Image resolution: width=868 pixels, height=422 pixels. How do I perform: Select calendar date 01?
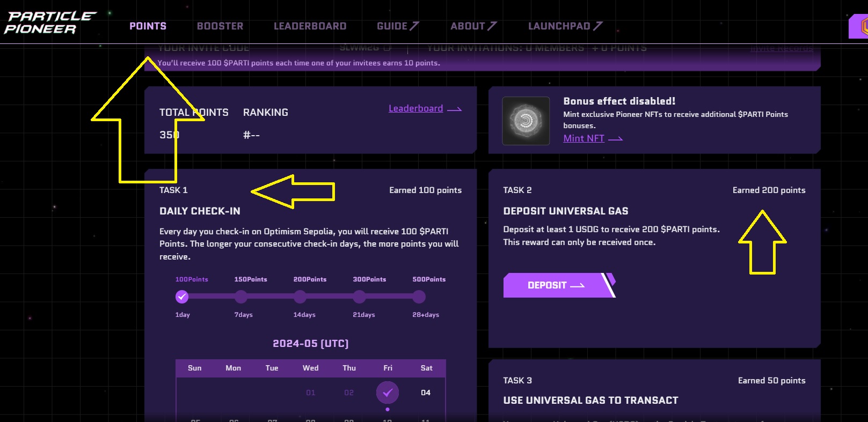311,393
